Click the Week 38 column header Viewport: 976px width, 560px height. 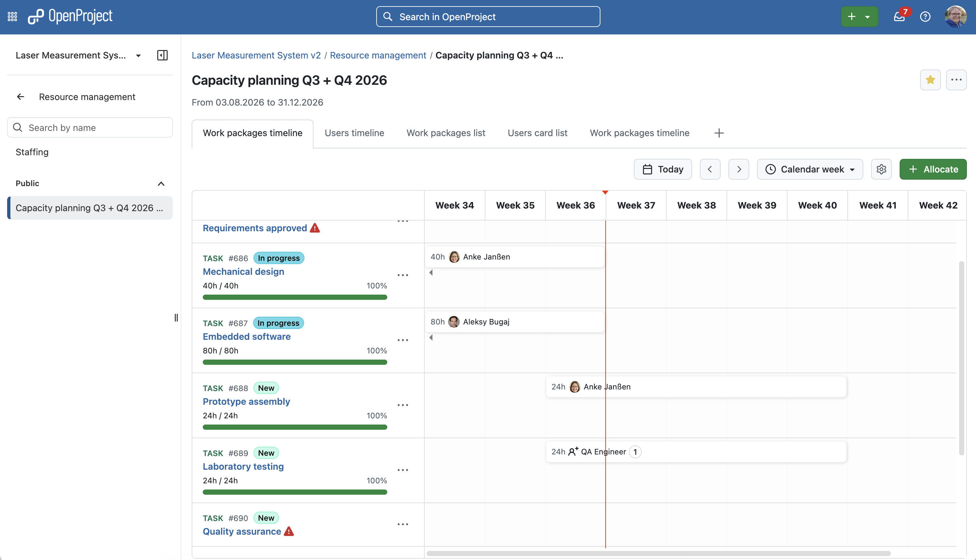click(696, 205)
